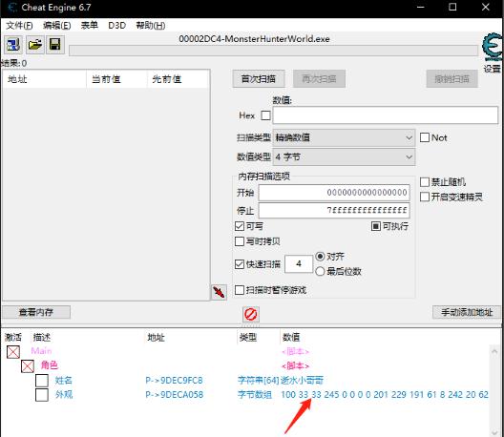Click the open folder toolbar icon
Viewport: 504px width, 437px height.
[35, 44]
